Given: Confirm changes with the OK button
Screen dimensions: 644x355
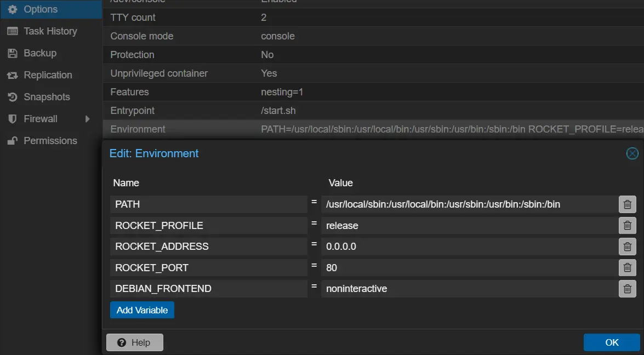Looking at the screenshot, I should (612, 342).
